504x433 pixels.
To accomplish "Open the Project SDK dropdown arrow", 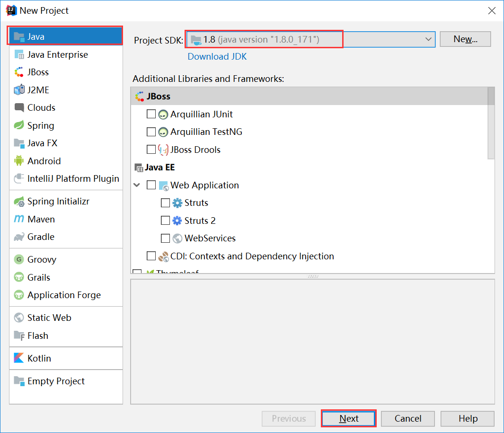I will (x=428, y=39).
